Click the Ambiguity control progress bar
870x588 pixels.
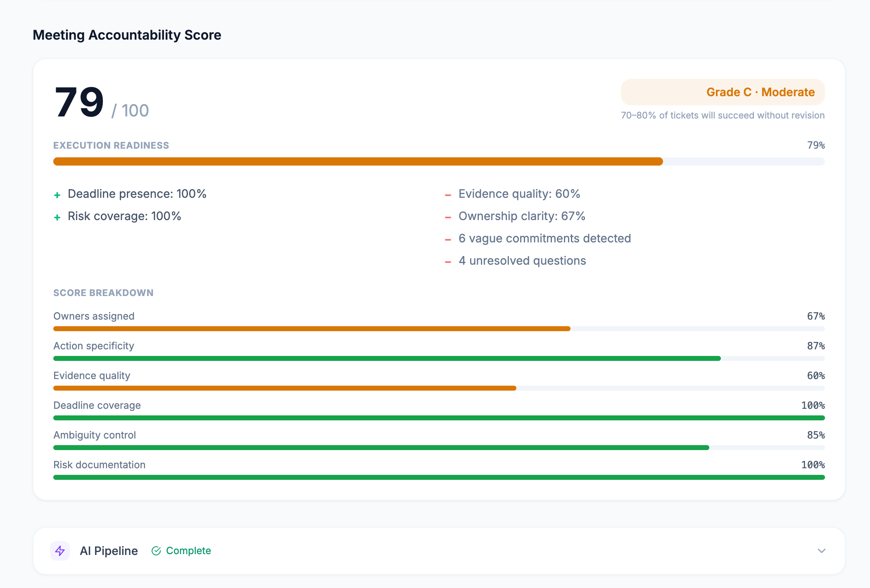pyautogui.click(x=439, y=448)
